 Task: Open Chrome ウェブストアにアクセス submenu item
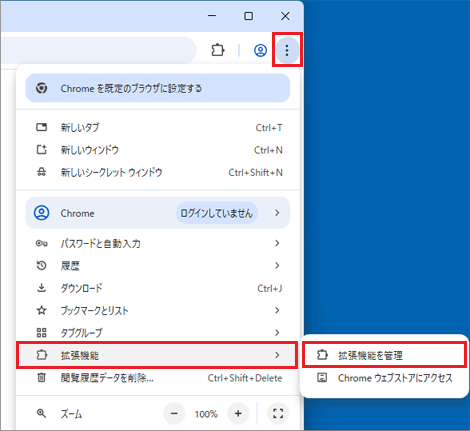[384, 378]
